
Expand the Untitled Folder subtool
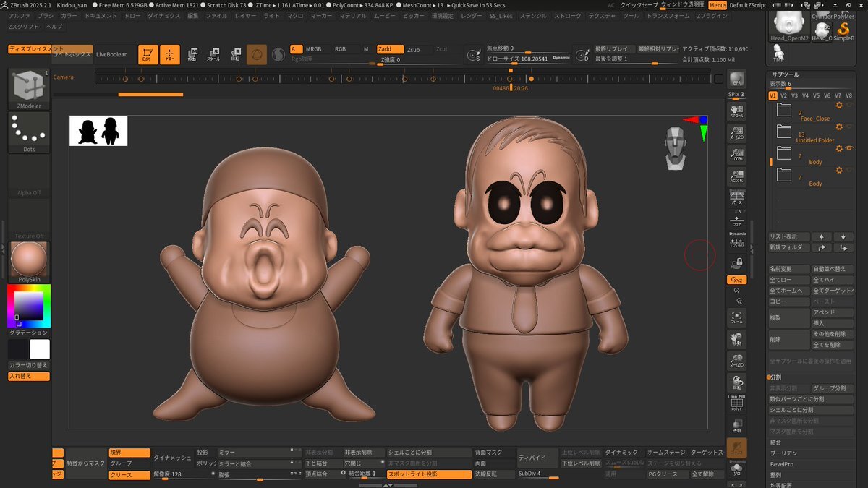coord(784,132)
